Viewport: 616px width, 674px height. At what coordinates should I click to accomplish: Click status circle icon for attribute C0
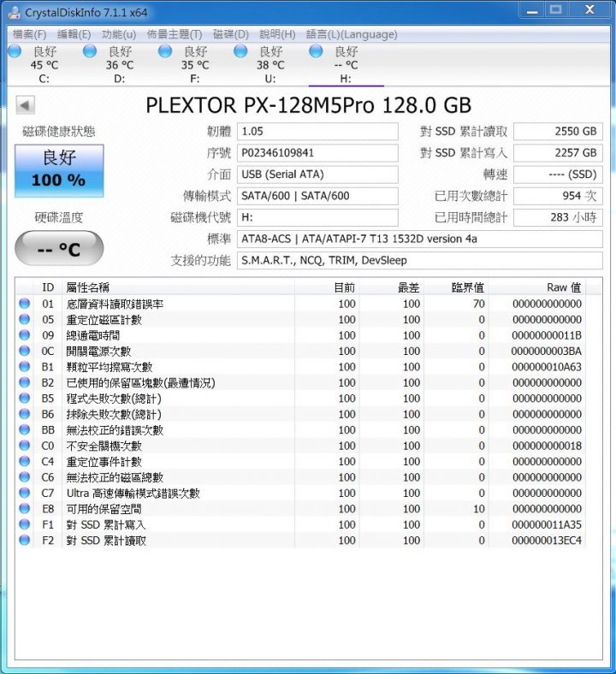[x=25, y=446]
